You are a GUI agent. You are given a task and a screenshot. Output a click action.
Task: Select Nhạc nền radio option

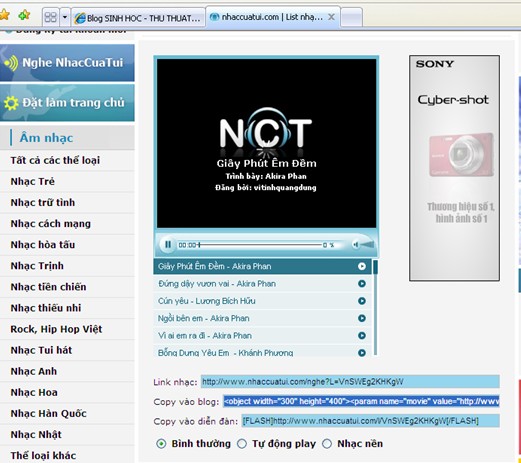[x=327, y=444]
